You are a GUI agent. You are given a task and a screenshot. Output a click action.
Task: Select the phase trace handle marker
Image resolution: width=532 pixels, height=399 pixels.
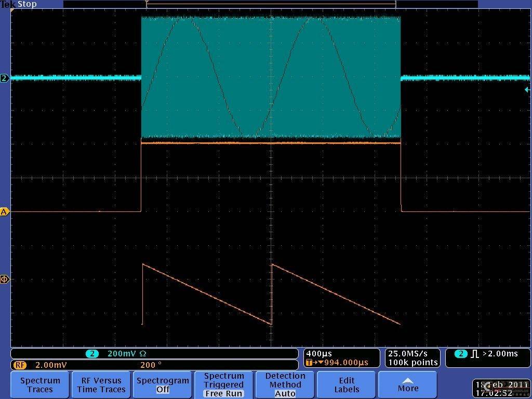(x=4, y=279)
